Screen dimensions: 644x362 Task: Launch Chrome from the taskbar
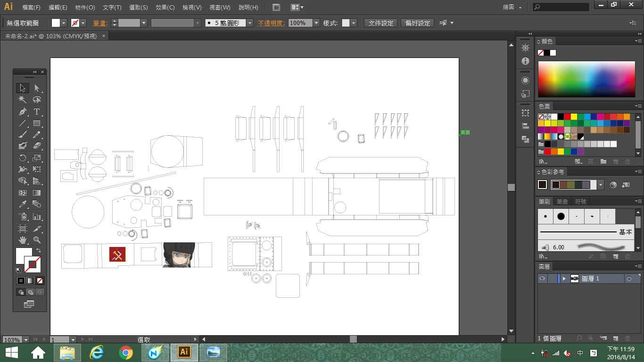126,352
